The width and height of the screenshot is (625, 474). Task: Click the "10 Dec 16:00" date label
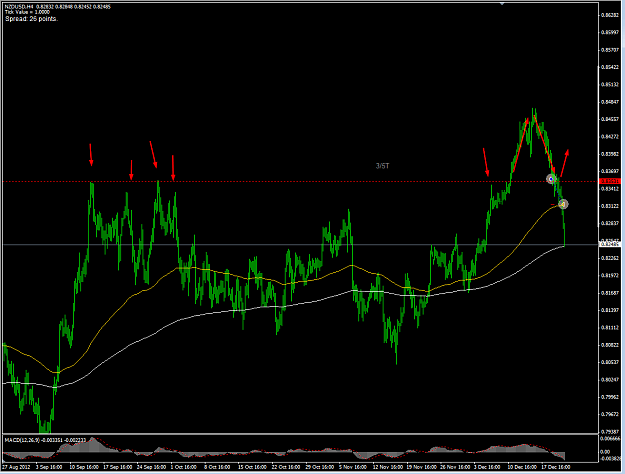point(522,466)
